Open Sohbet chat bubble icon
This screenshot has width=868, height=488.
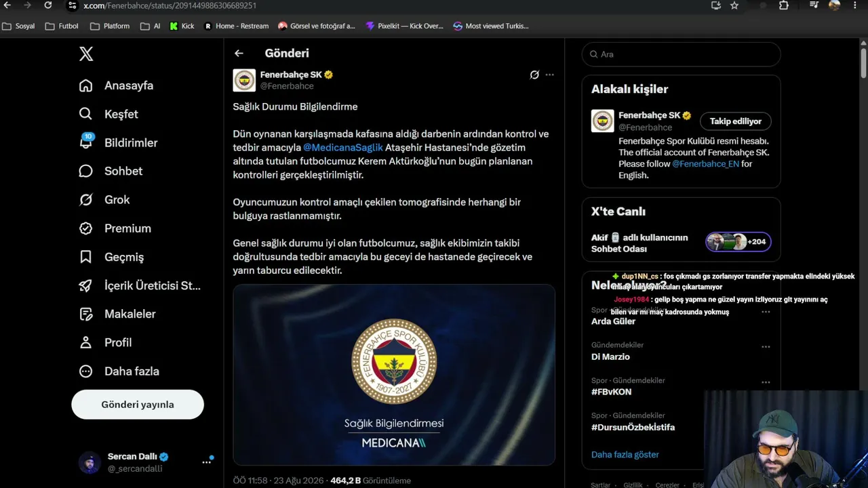(85, 171)
